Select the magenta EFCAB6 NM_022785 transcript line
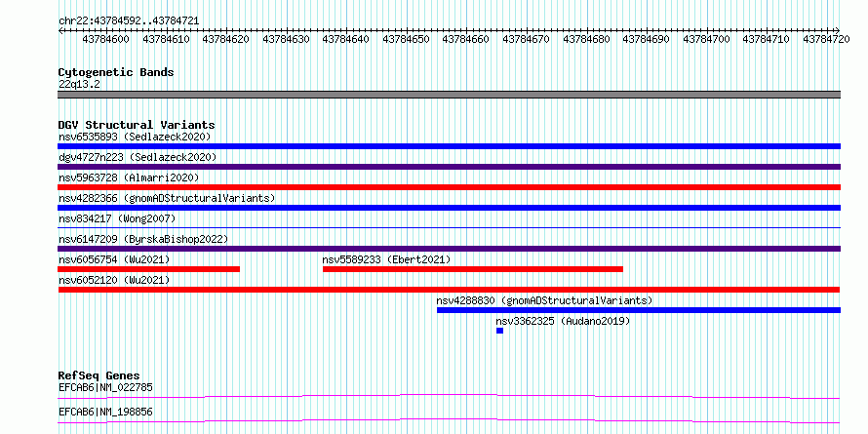Image resolution: width=868 pixels, height=434 pixels. [449, 396]
